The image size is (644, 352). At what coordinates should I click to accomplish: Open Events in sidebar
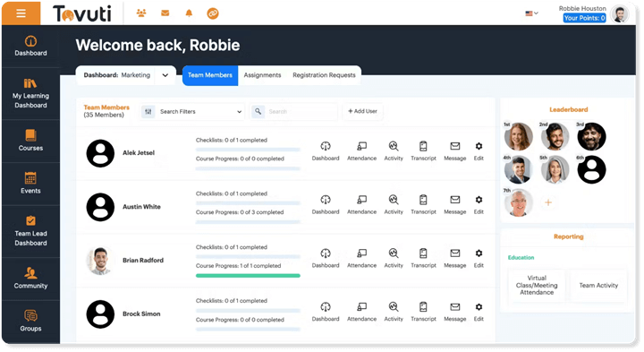30,183
